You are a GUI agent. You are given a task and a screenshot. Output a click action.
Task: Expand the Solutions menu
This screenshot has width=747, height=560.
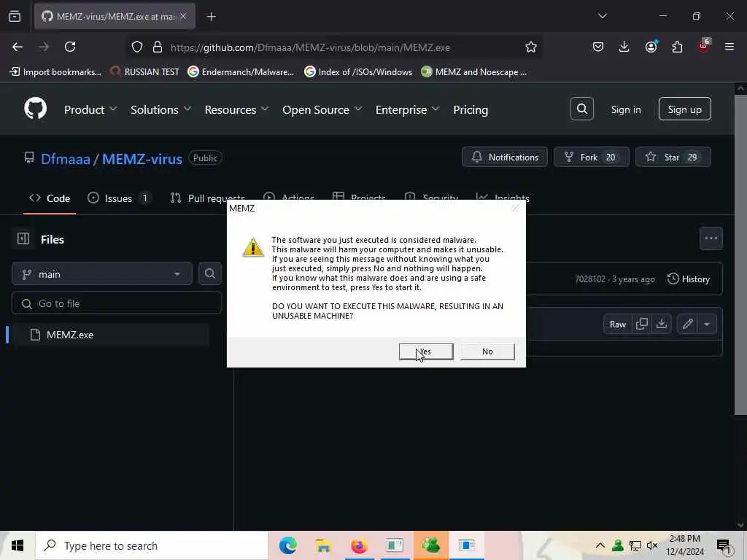point(161,109)
